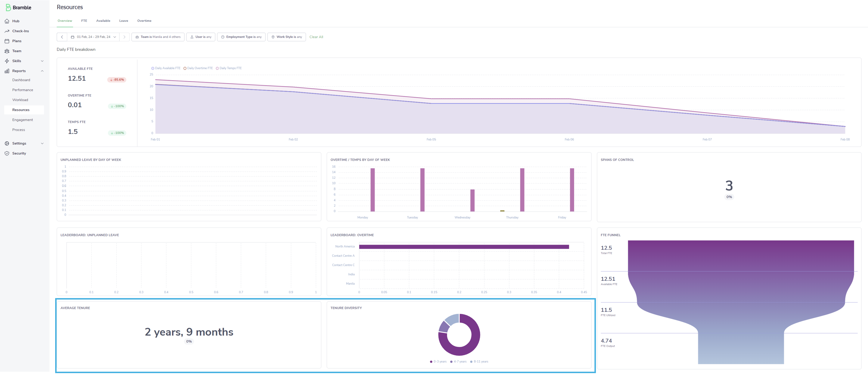This screenshot has height=376, width=868.
Task: Collapse the Reports menu chevron
Action: pyautogui.click(x=42, y=71)
